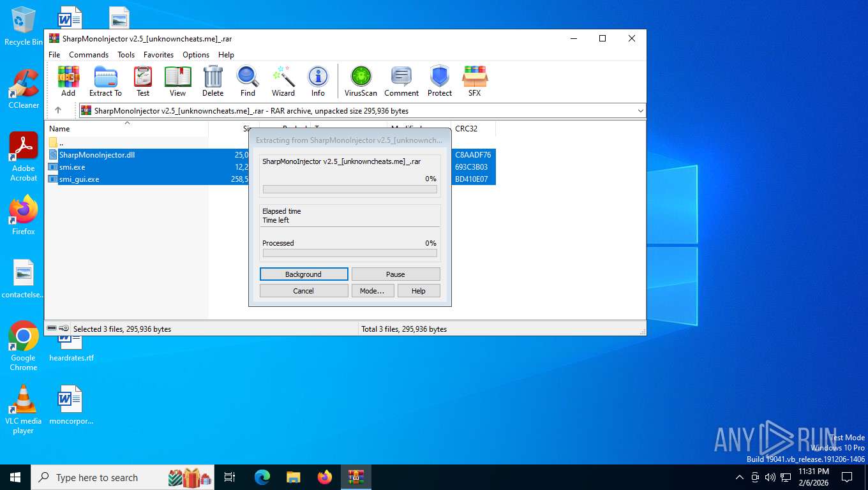Open the notification center
Image resolution: width=868 pixels, height=490 pixels.
(x=847, y=477)
